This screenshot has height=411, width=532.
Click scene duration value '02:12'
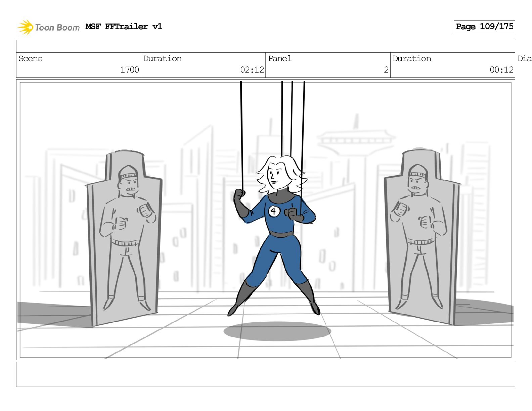tap(252, 70)
